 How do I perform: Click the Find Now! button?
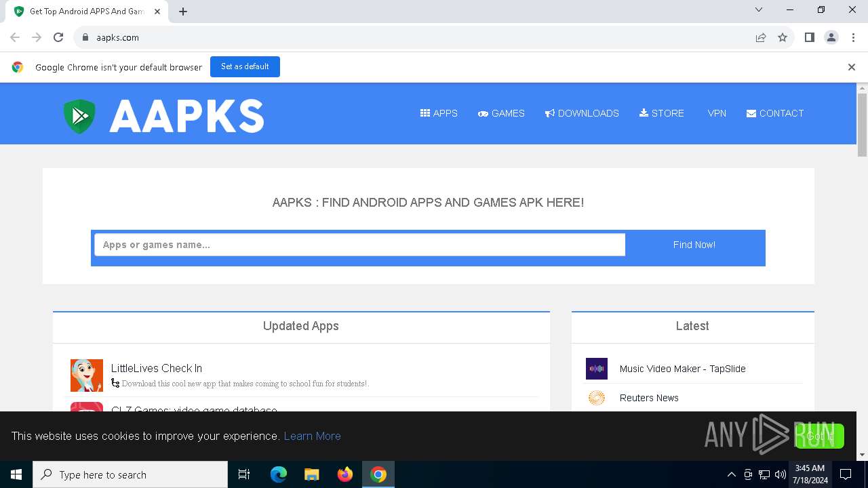pyautogui.click(x=694, y=245)
